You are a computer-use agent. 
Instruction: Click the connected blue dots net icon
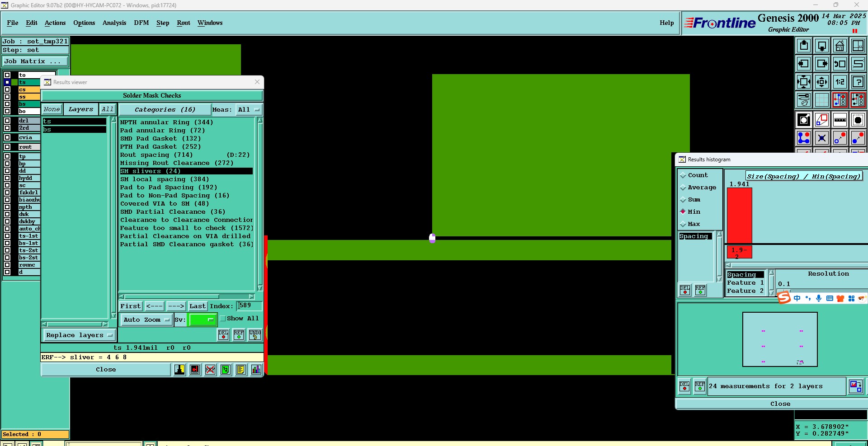pos(804,138)
